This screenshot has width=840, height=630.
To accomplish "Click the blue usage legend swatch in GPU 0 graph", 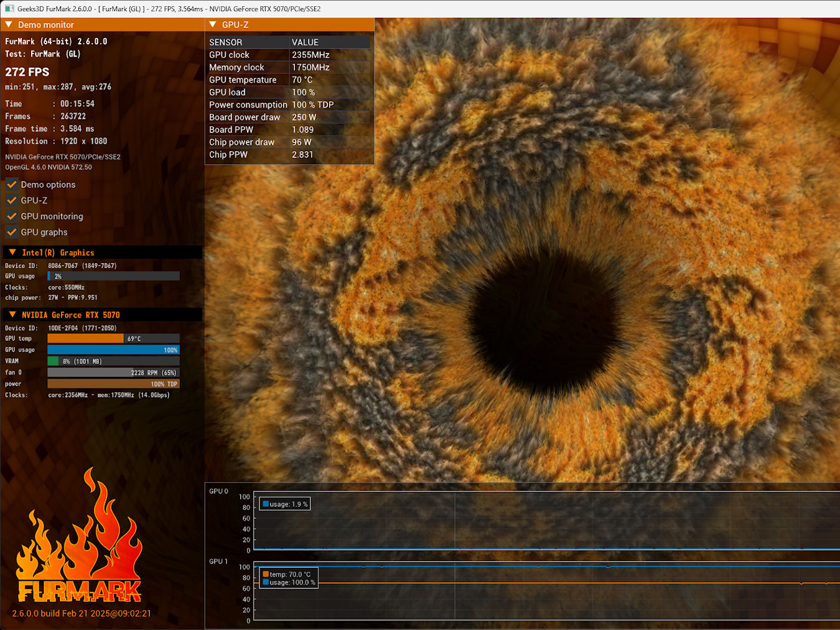I will tap(266, 504).
